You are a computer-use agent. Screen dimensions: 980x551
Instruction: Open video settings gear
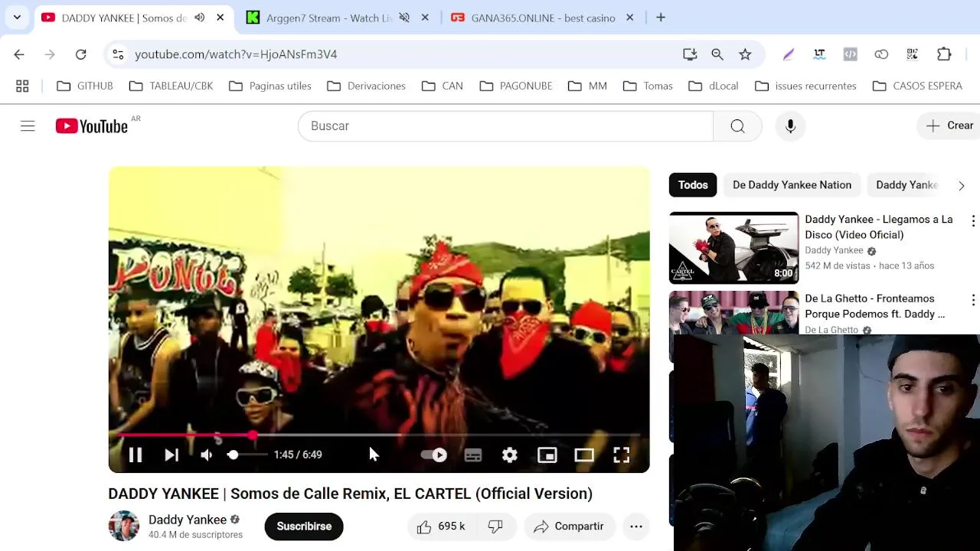pyautogui.click(x=510, y=455)
